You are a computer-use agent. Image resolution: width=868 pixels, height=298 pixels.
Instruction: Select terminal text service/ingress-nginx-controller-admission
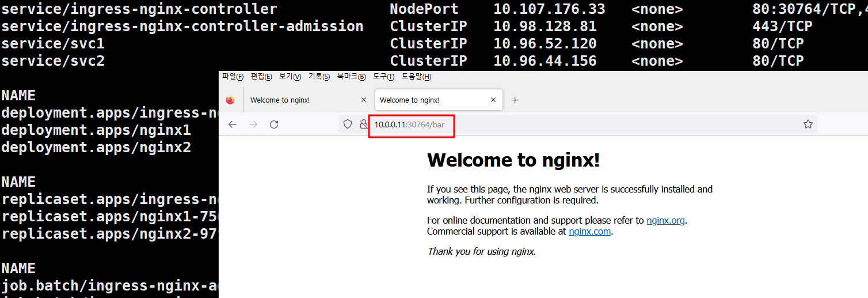182,27
